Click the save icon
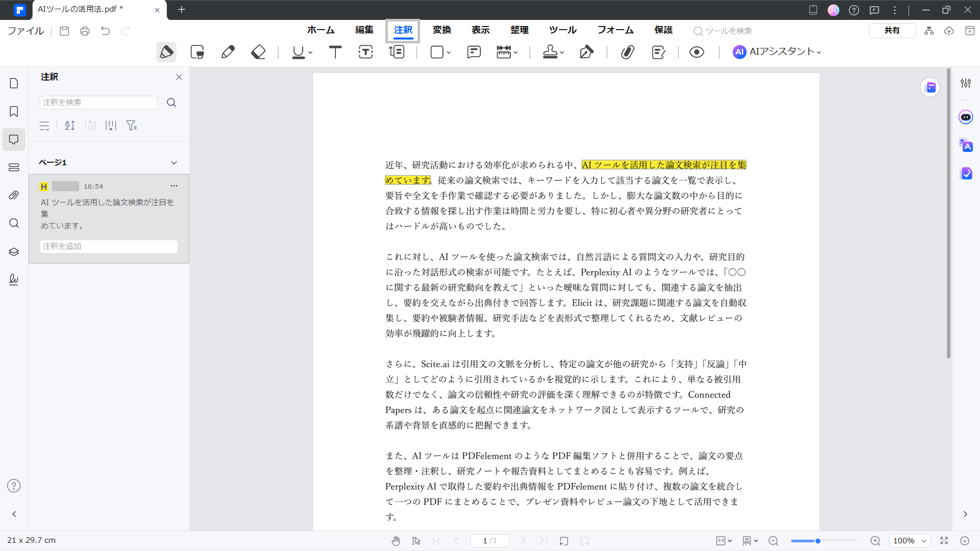The image size is (980, 551). tap(64, 31)
